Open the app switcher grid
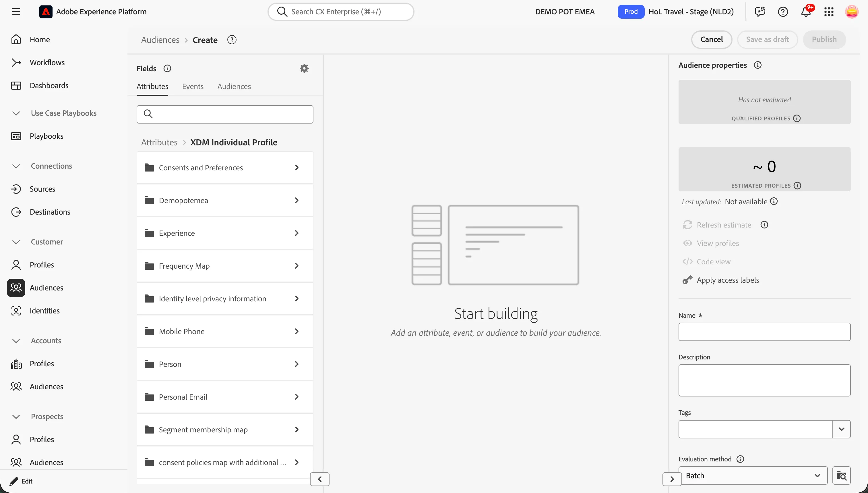 829,12
